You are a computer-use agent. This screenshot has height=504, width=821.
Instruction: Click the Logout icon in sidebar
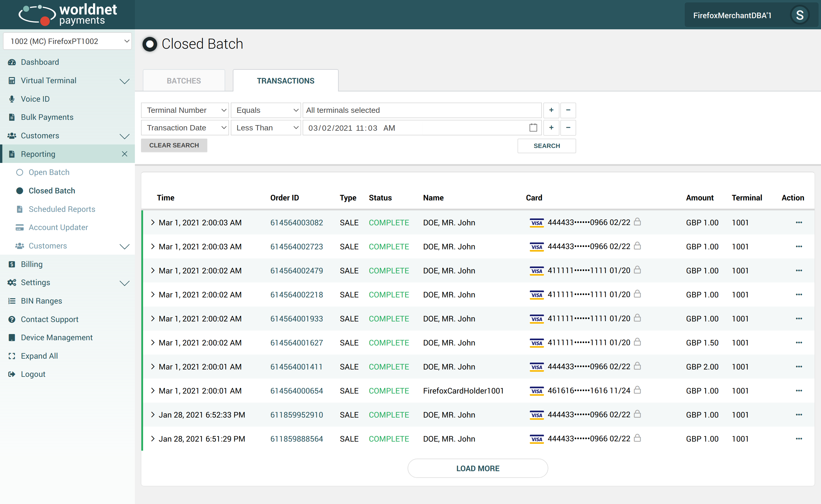tap(12, 374)
